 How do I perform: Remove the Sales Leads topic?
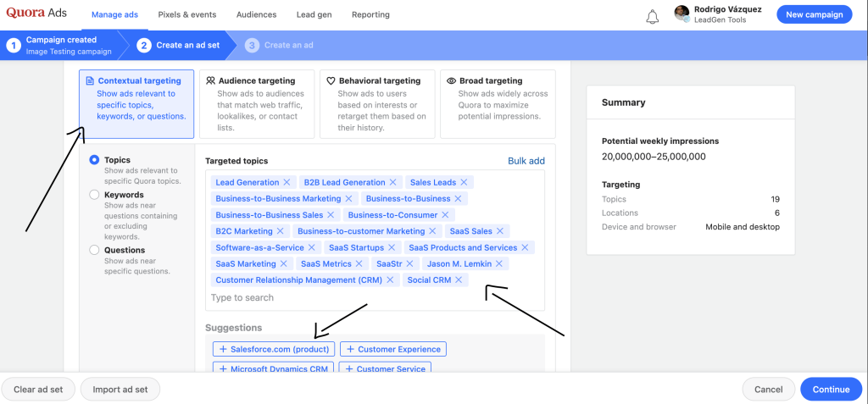[x=464, y=183]
